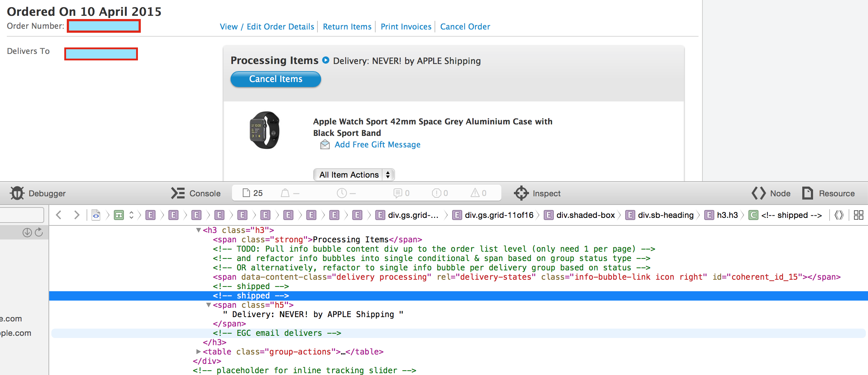Screen dimensions: 868x375
Task: Click the sidebar filter input field
Action: 22,215
